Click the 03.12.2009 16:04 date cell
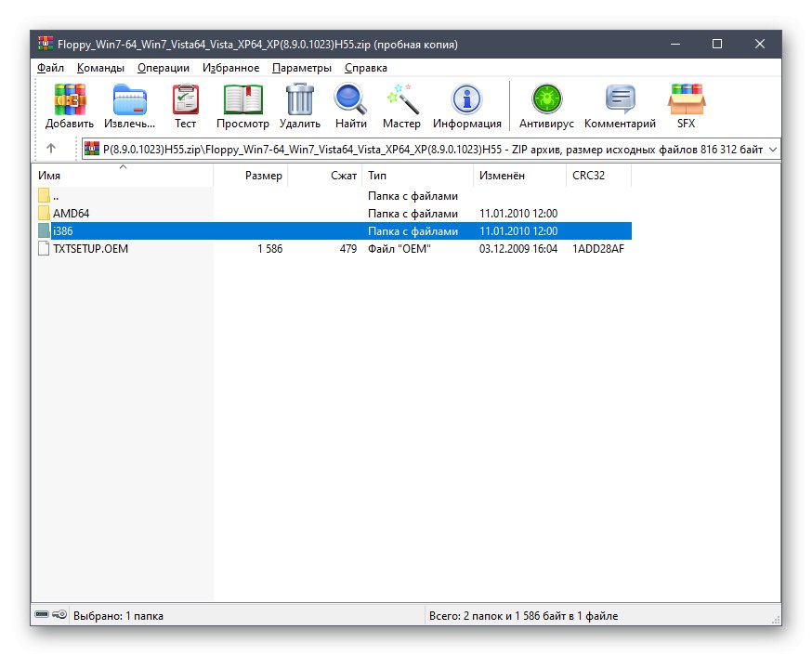Image resolution: width=812 pixels, height=656 pixels. (x=518, y=248)
